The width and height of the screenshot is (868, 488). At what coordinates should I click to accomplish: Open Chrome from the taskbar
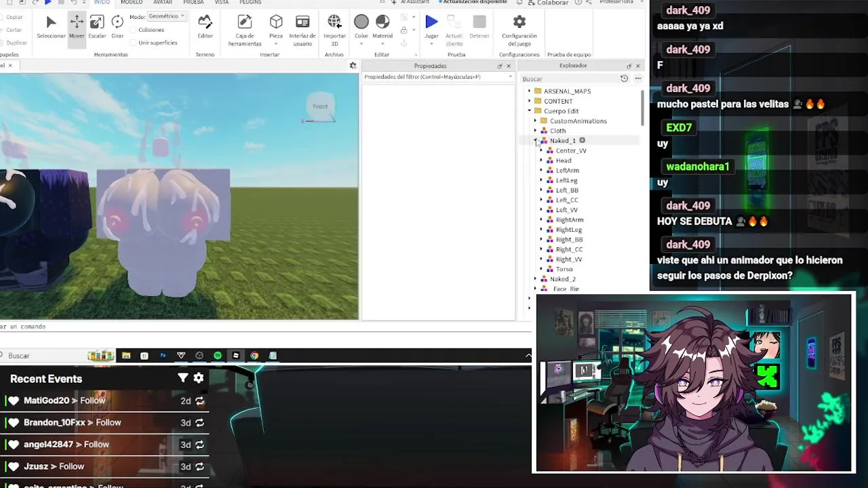[x=254, y=355]
